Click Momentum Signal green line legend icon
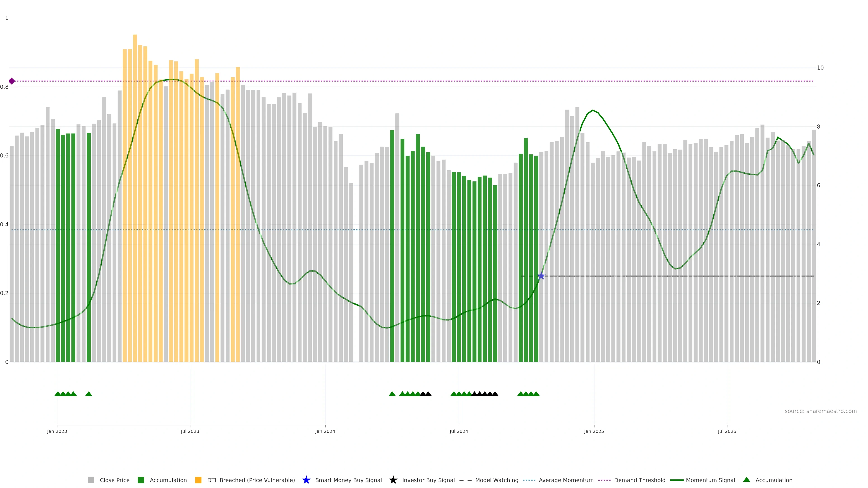This screenshot has height=488, width=868. coord(677,480)
